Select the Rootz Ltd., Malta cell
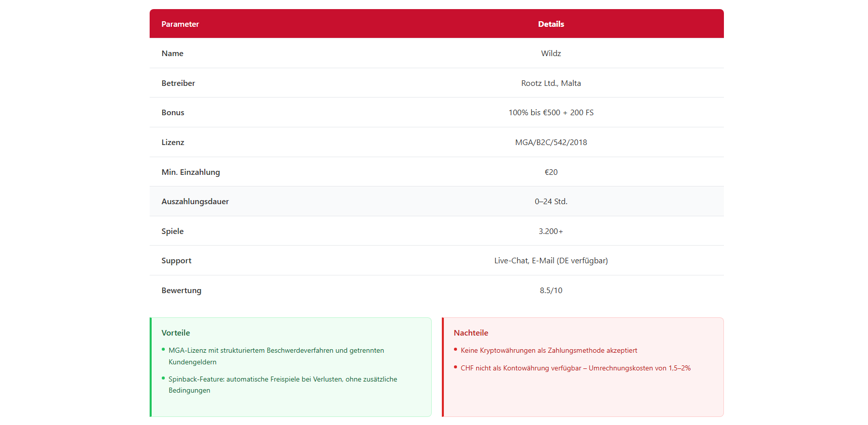The image size is (868, 425). [551, 83]
